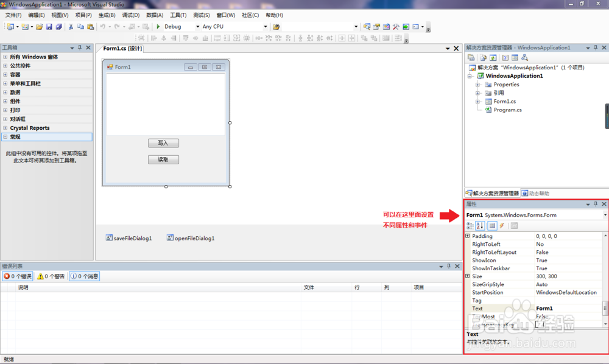Viewport: 609px width, 364px height.
Task: Select the openFileDialog1 component
Action: pyautogui.click(x=191, y=238)
